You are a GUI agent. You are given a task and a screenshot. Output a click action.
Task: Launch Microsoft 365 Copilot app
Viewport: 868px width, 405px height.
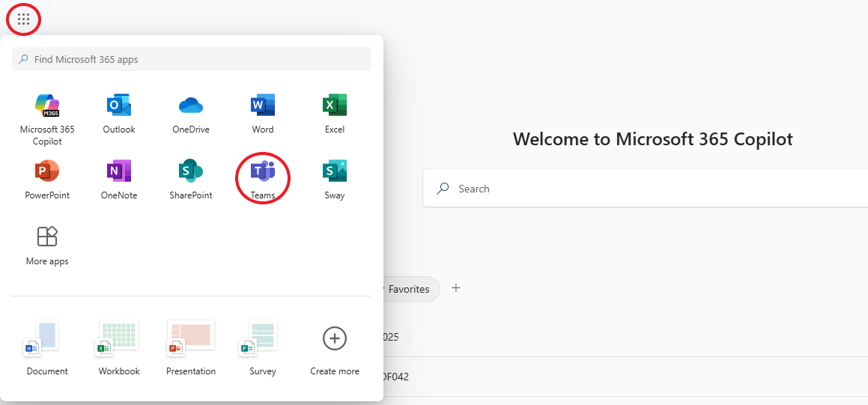(x=47, y=120)
